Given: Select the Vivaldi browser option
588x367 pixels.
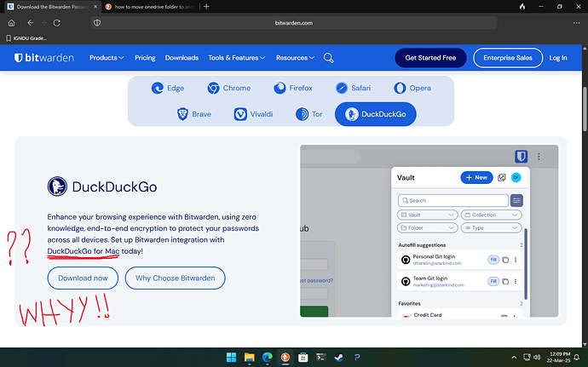Looking at the screenshot, I should click(x=253, y=114).
